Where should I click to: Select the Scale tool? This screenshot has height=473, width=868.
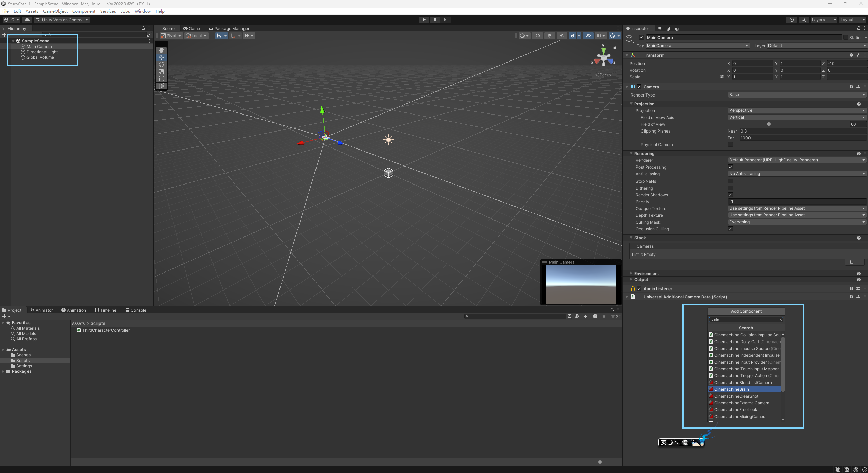click(161, 72)
